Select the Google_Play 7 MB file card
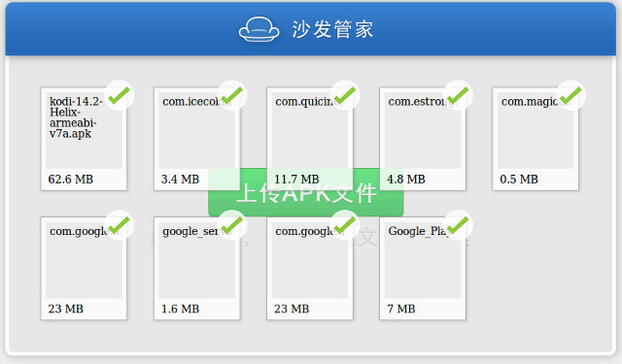 coord(423,269)
